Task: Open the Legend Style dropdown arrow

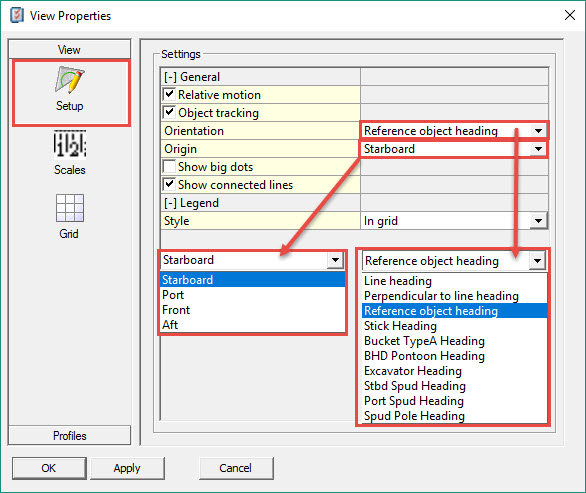Action: click(x=538, y=221)
